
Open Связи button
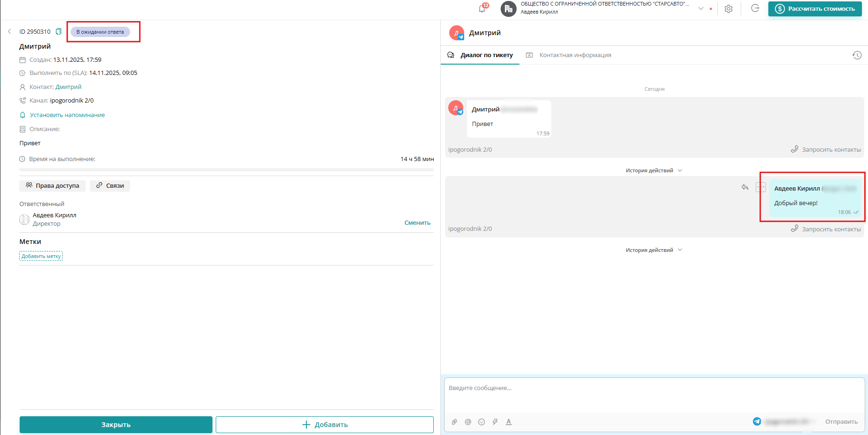click(x=110, y=185)
